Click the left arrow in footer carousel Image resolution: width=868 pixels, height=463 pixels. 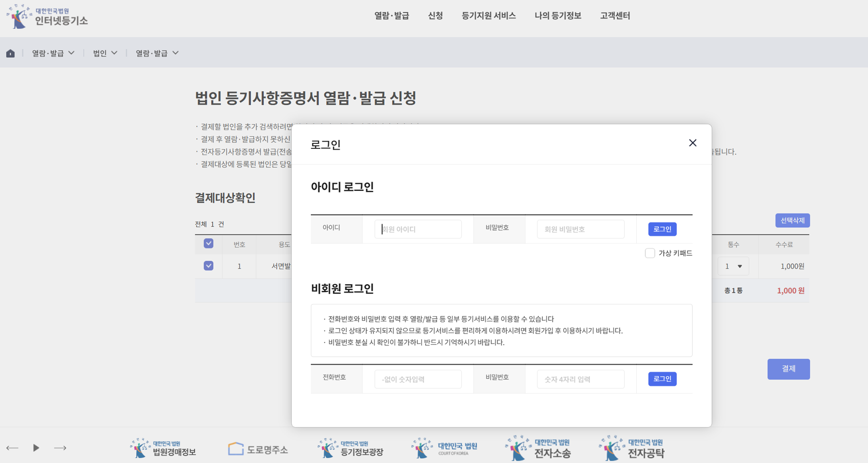point(12,448)
